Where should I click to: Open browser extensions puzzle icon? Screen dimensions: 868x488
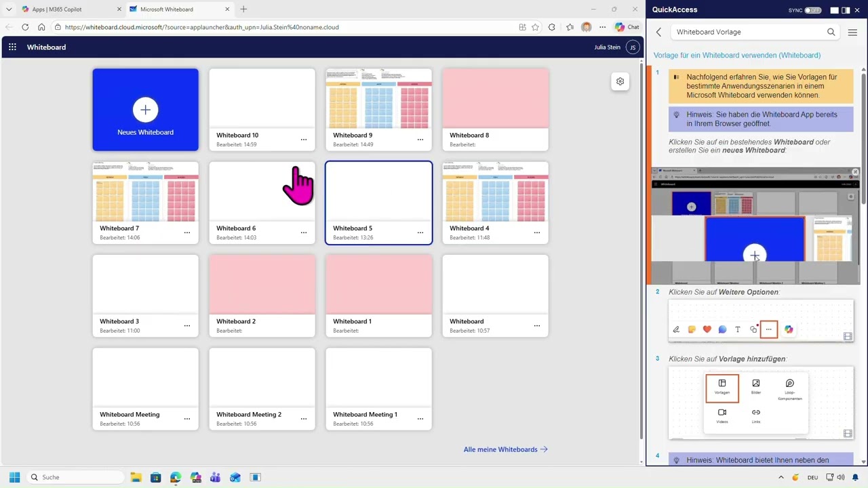pos(551,27)
